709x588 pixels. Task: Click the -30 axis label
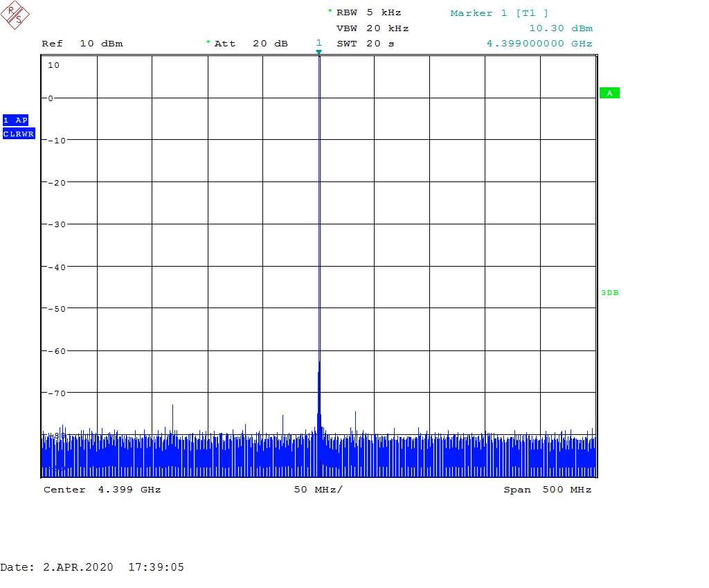(57, 224)
